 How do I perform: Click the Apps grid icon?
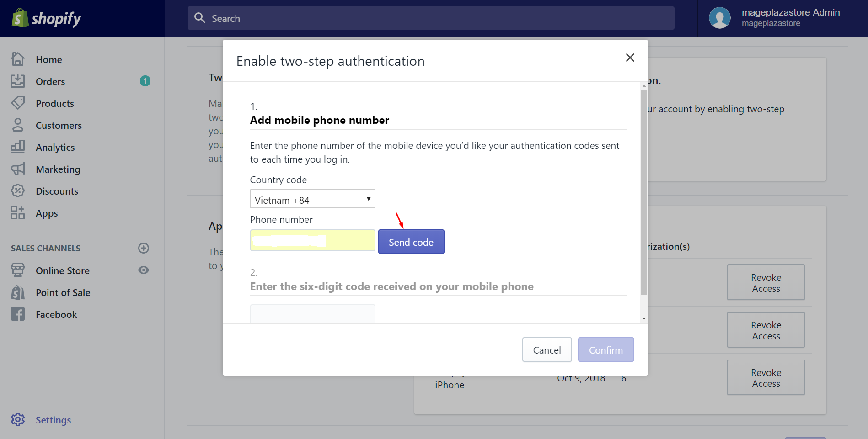click(x=18, y=212)
